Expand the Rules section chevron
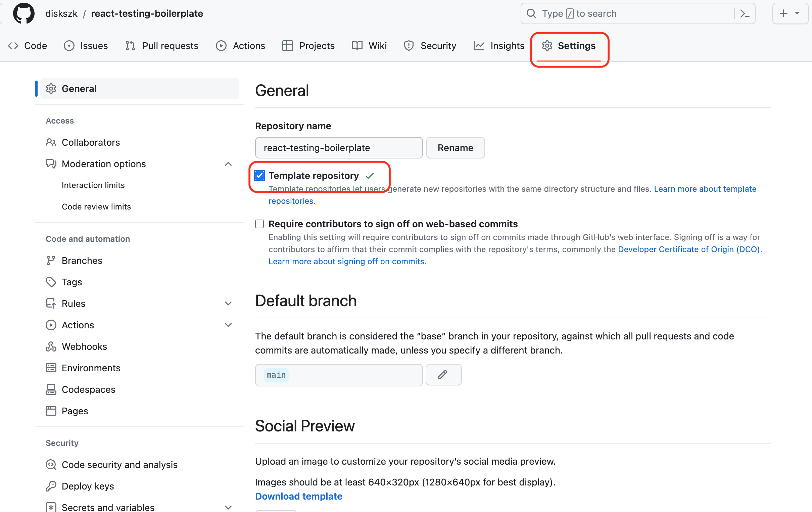812x512 pixels. coord(228,304)
